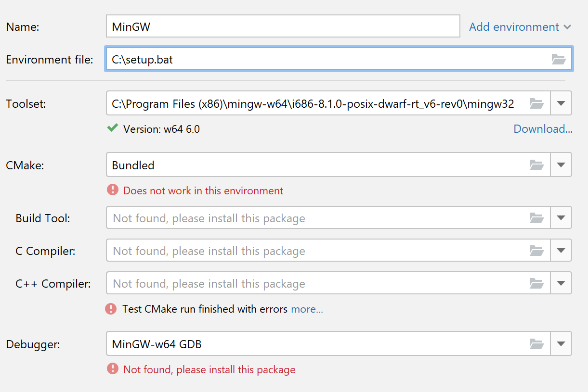
Task: Open folder picker for C Compiler
Action: tap(536, 250)
